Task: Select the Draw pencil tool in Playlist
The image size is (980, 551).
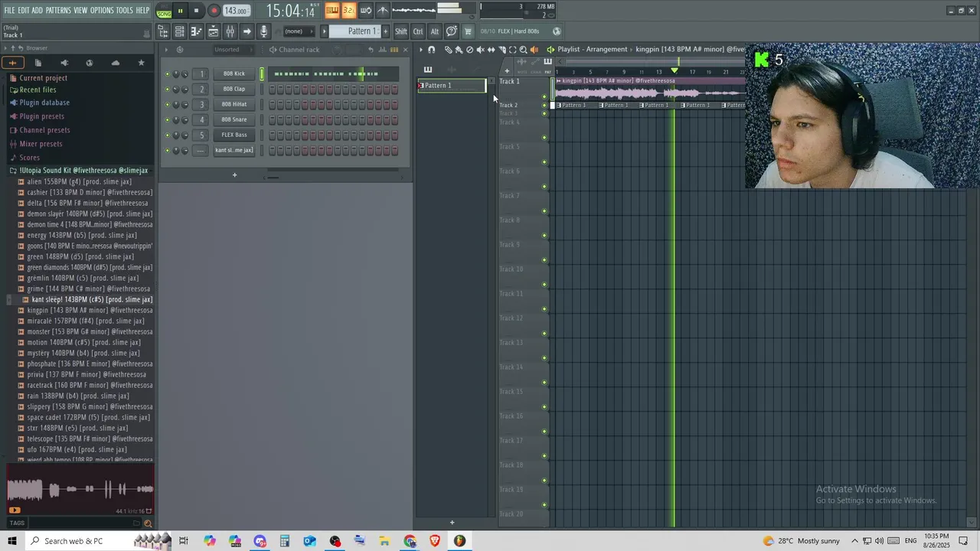Action: 449,50
